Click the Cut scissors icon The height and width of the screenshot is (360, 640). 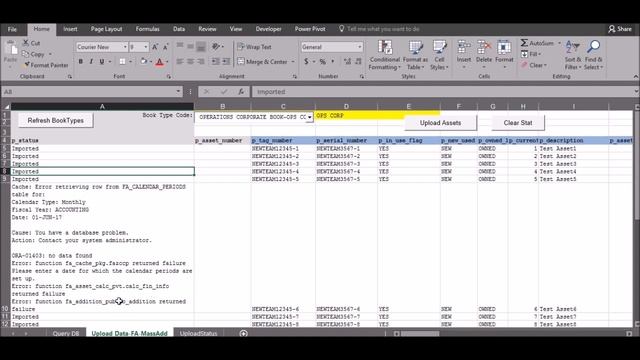pyautogui.click(x=26, y=43)
